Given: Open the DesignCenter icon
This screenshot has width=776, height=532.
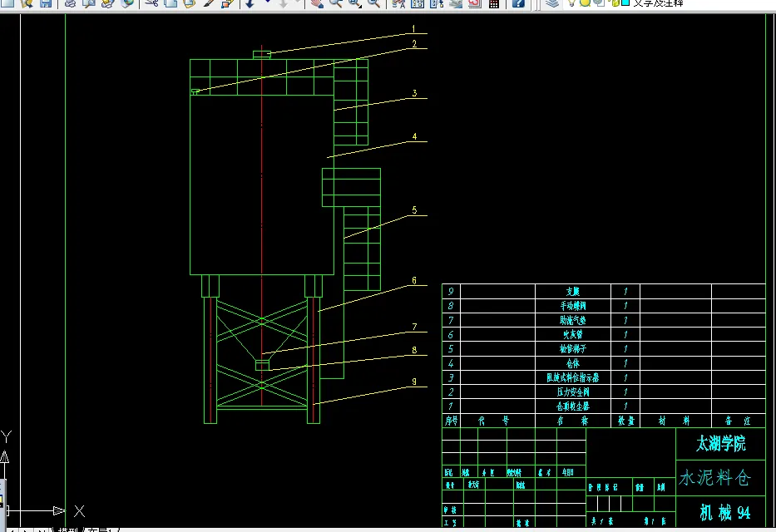Looking at the screenshot, I should tap(418, 3).
